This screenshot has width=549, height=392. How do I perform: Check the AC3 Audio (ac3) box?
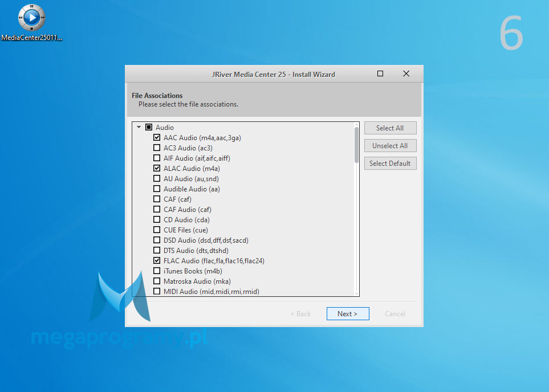coord(157,148)
